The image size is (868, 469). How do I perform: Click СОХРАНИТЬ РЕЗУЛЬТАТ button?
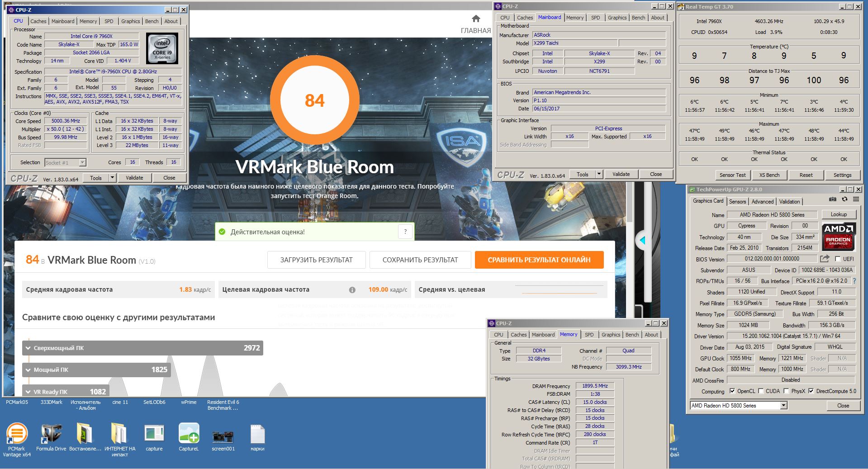tap(420, 260)
